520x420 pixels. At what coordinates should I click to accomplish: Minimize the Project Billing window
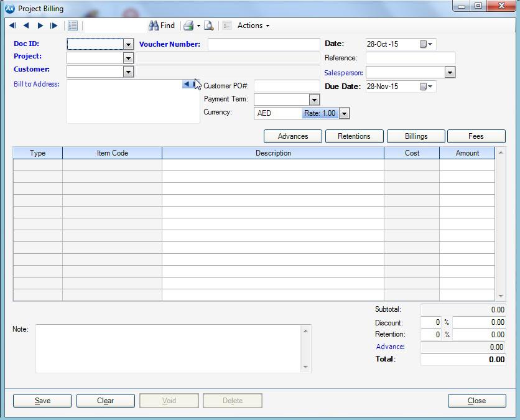tap(462, 6)
